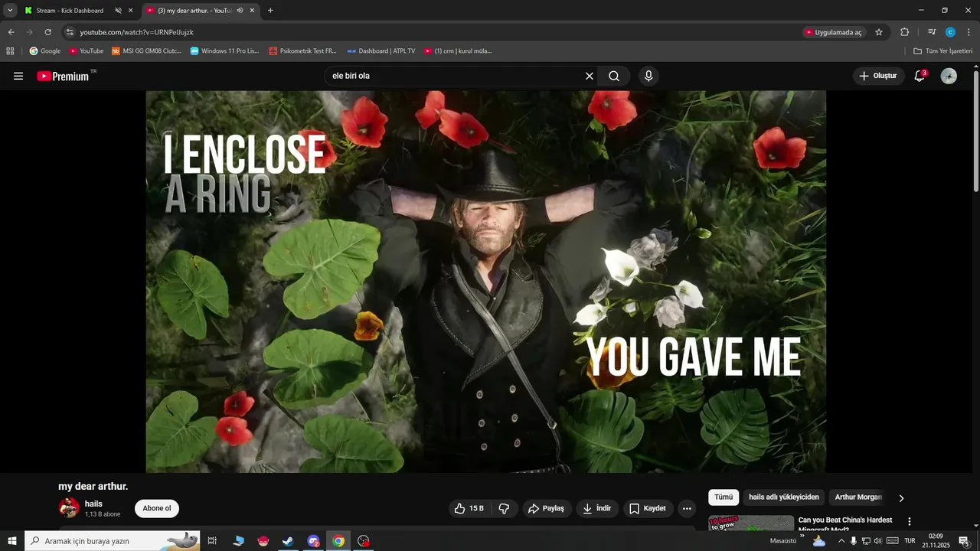Viewport: 980px width, 551px height.
Task: Go back in browser history
Action: tap(11, 32)
